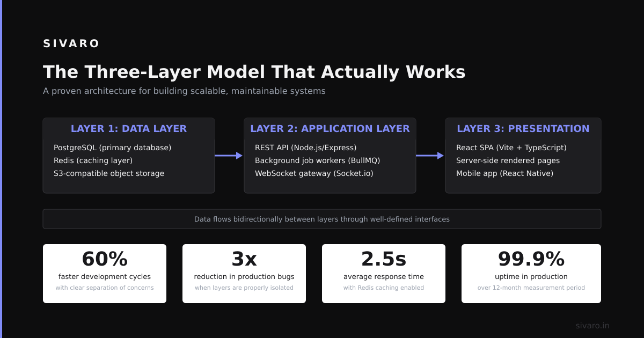Viewport: 644px width, 338px height.
Task: Open the 3x reduction in bugs card
Action: point(244,274)
